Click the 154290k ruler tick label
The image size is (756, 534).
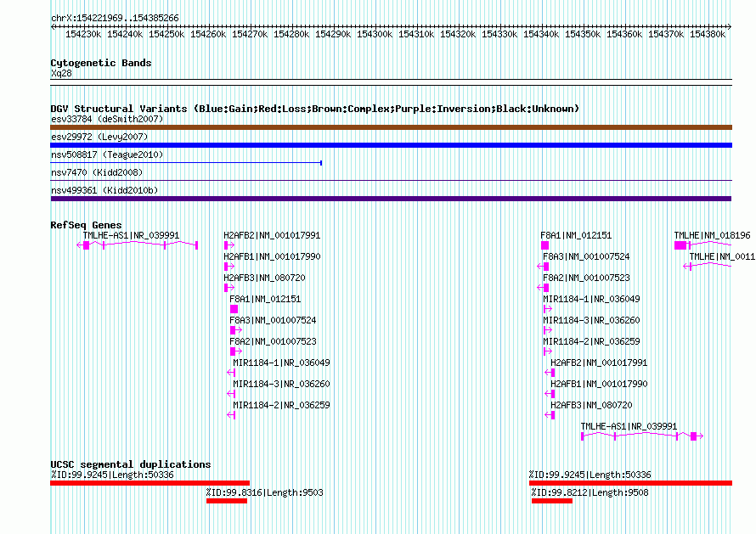[x=333, y=34]
